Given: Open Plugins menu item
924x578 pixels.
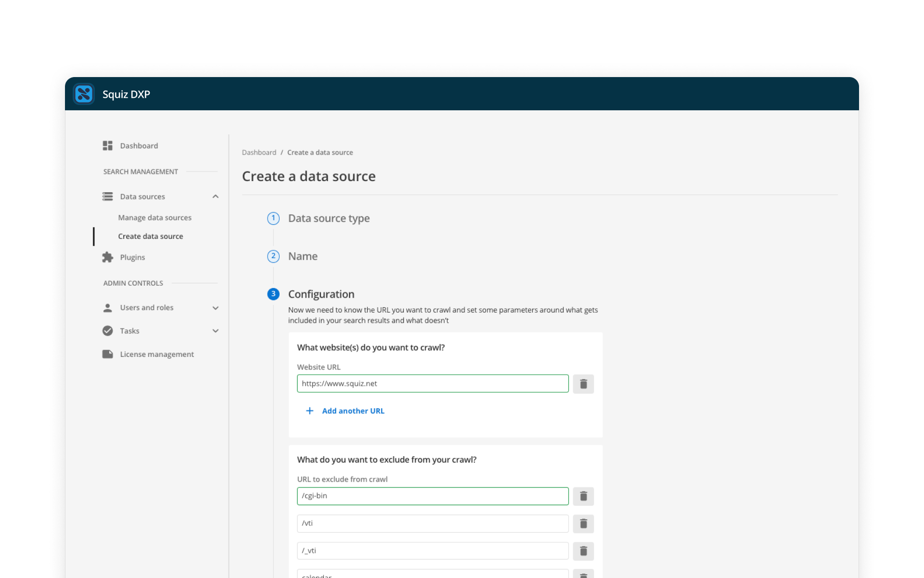Looking at the screenshot, I should click(x=132, y=257).
